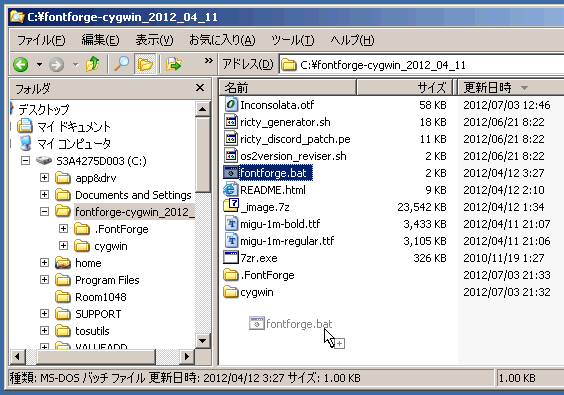Open the Search magnifier tool

click(121, 64)
